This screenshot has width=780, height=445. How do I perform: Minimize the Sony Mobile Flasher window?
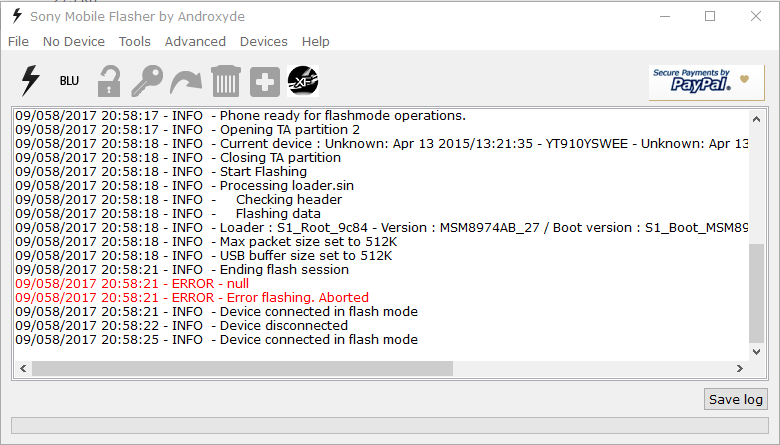click(665, 16)
